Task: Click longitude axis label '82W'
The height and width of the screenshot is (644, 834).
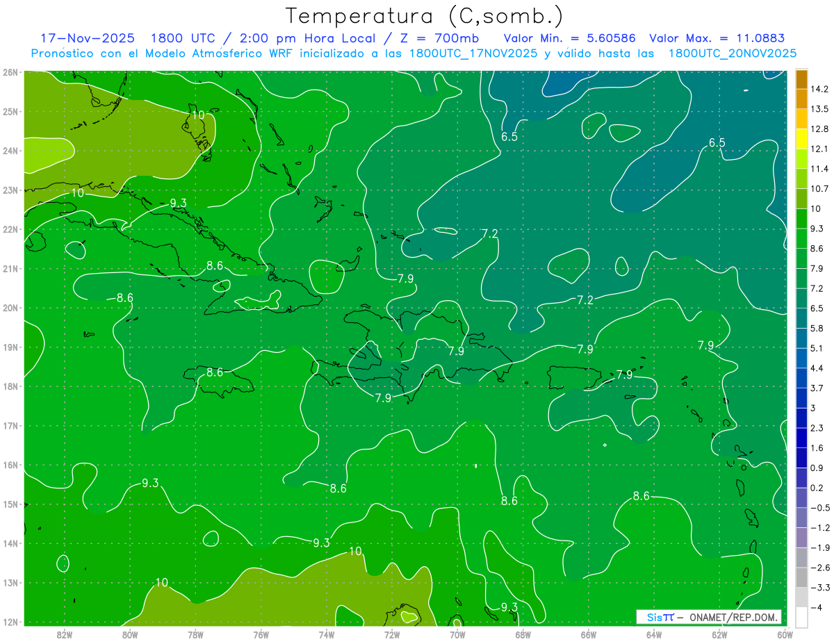Action: 65,634
